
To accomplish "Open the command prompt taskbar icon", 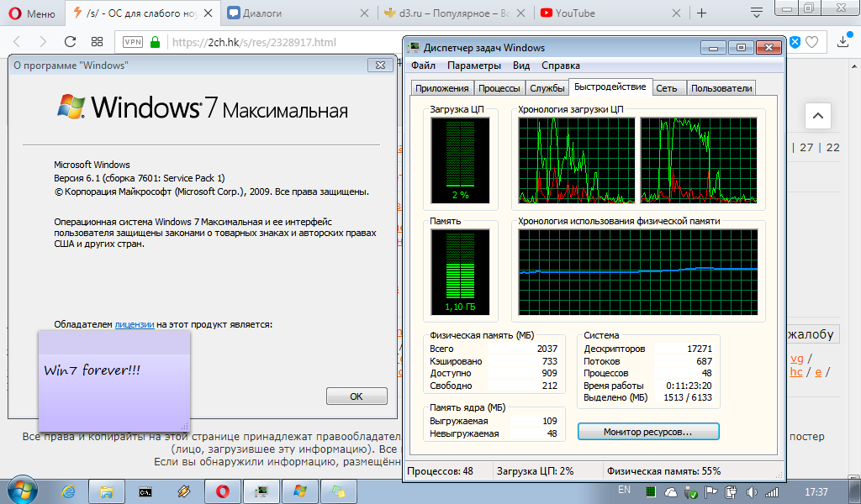I will [145, 491].
